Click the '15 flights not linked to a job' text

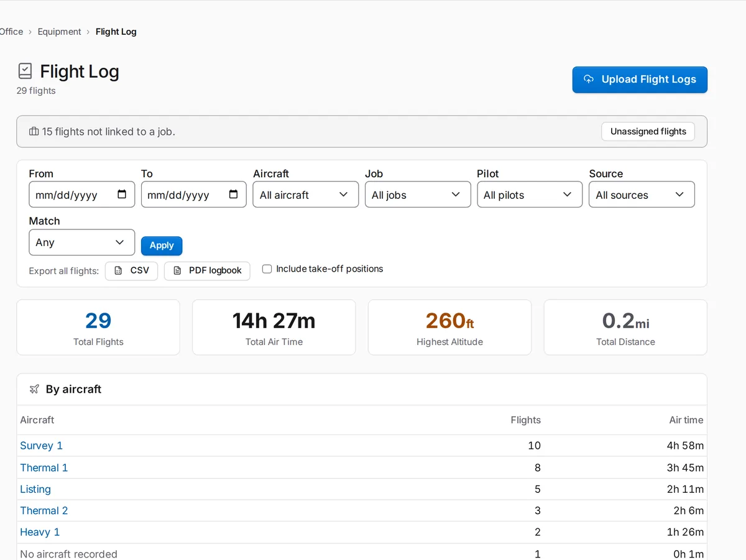[x=109, y=132]
